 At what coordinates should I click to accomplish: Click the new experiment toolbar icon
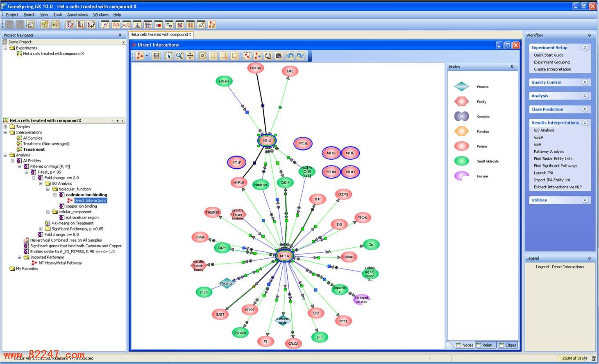pyautogui.click(x=45, y=25)
